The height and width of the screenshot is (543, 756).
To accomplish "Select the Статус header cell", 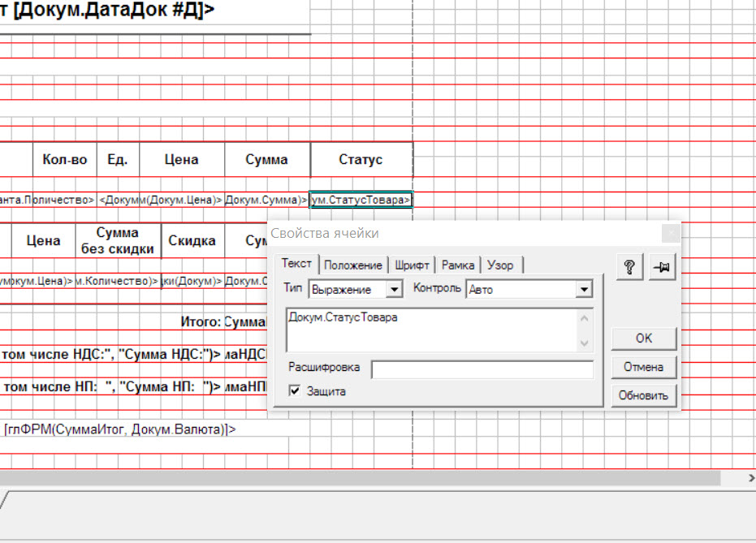I will tap(361, 159).
